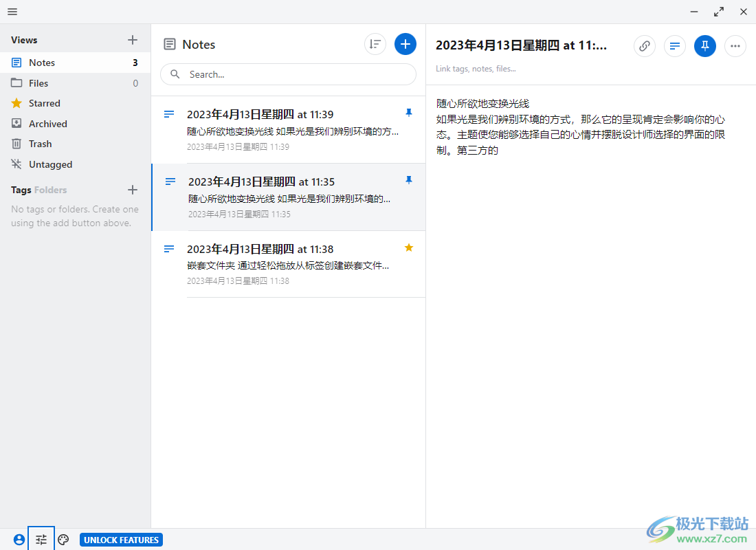
Task: Open the sort options for the notes list
Action: (375, 43)
